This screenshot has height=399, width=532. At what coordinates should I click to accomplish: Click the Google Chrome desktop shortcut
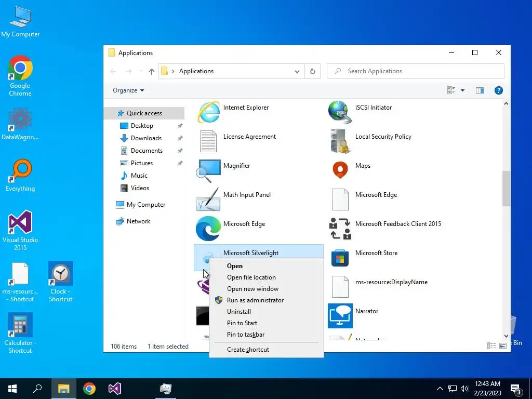[x=20, y=76]
